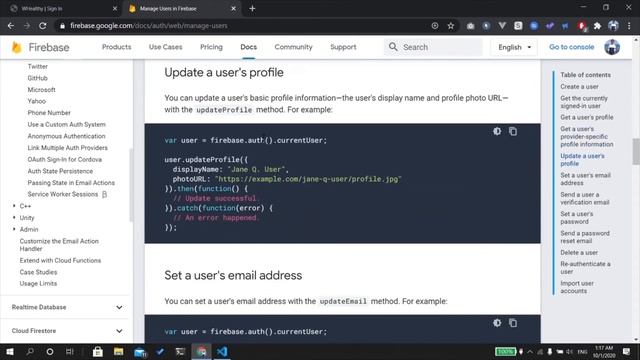Copy the updateProfile code sample
The image size is (640, 360).
(513, 131)
